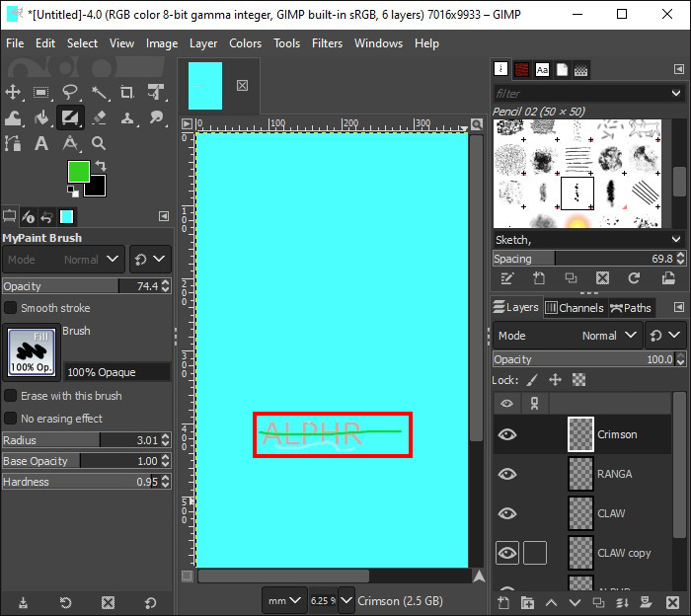
Task: Activate the Text tool
Action: 41,144
